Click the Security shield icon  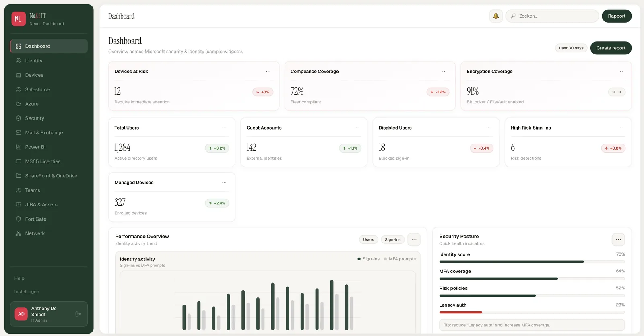(x=18, y=118)
